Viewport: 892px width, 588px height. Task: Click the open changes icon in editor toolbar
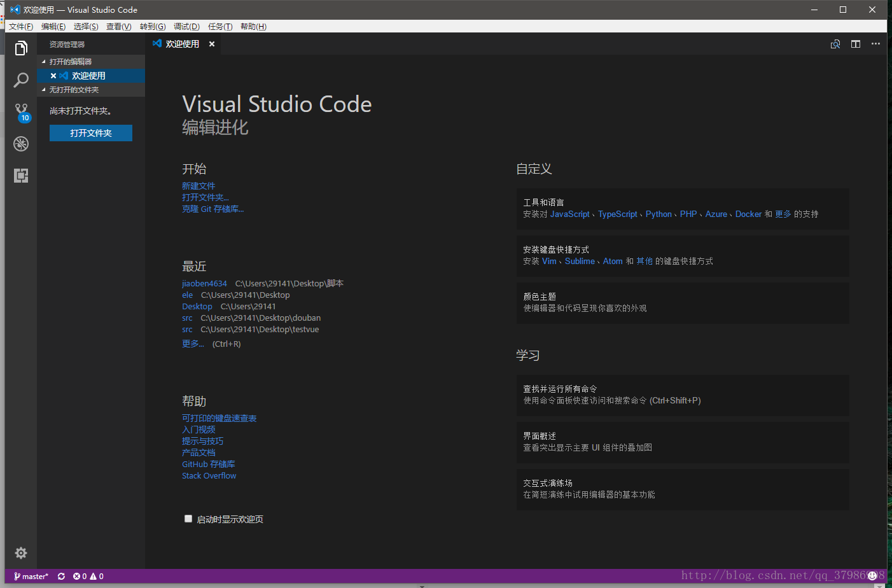(x=835, y=44)
